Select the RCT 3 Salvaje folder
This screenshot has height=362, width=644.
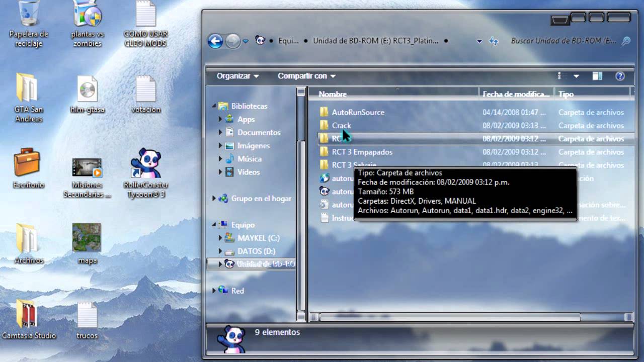(354, 165)
